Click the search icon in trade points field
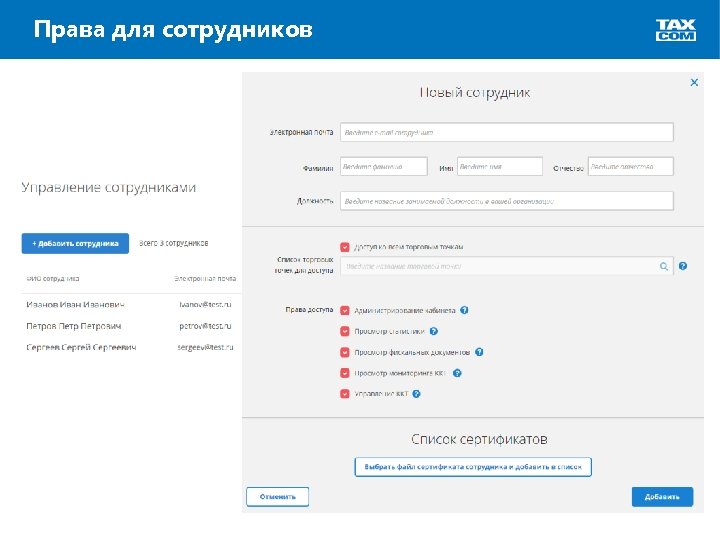720x540 pixels. (x=664, y=266)
